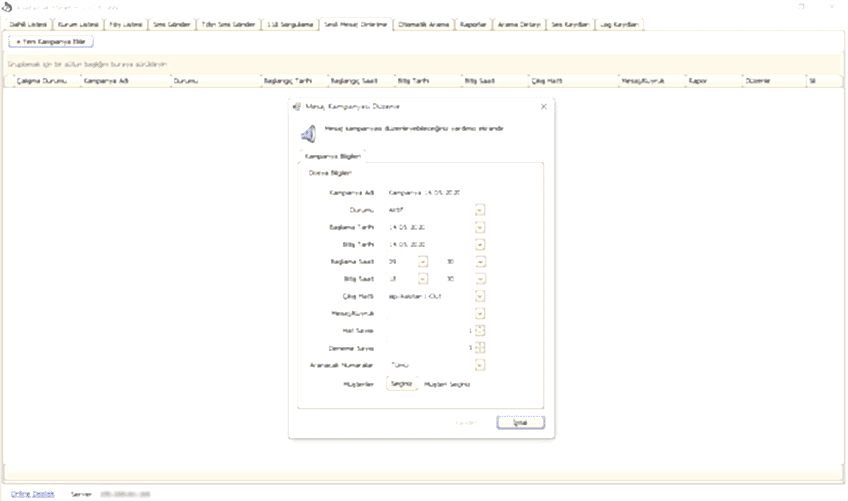Open the Durumu dropdown
The image size is (848, 501).
click(480, 210)
